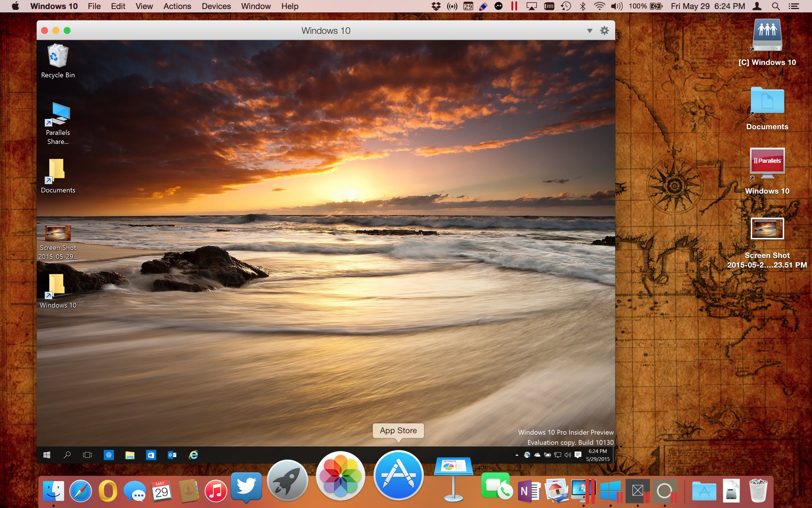Viewport: 812px width, 508px height.
Task: Open the Bluetooth menu bar icon
Action: [x=583, y=6]
